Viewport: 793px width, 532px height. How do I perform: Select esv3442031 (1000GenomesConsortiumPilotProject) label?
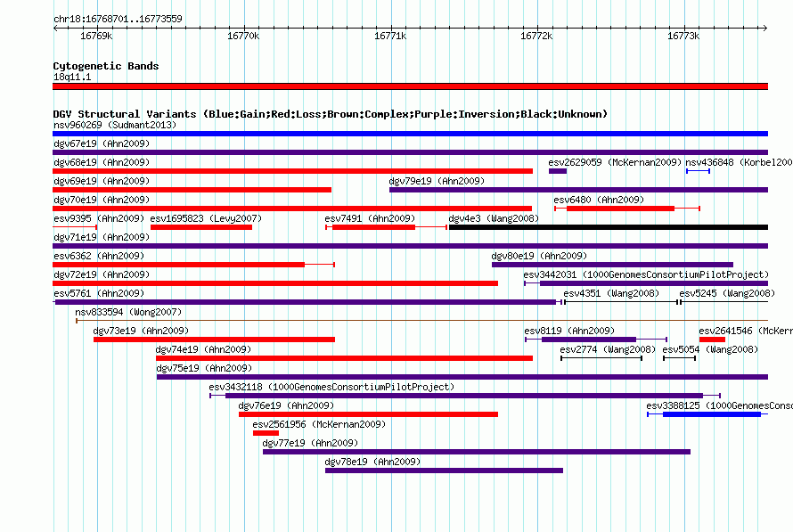coord(646,274)
